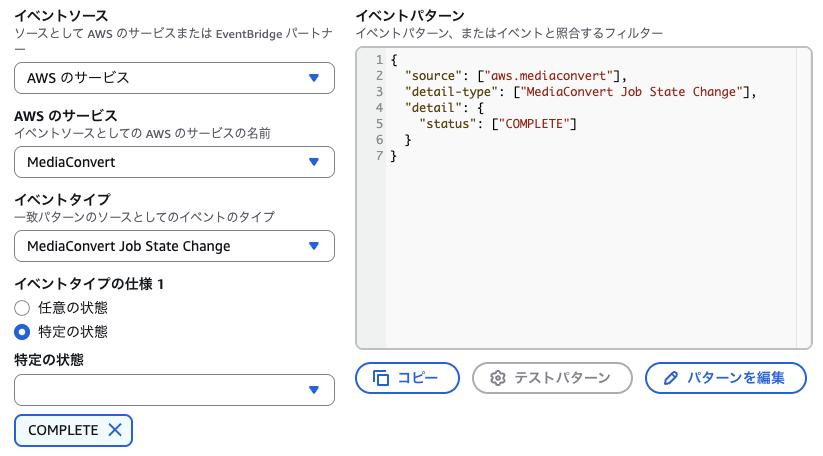Click the arrow icon of the MediaConvert service dropdown
Screen dimensions: 823x456
tap(314, 162)
